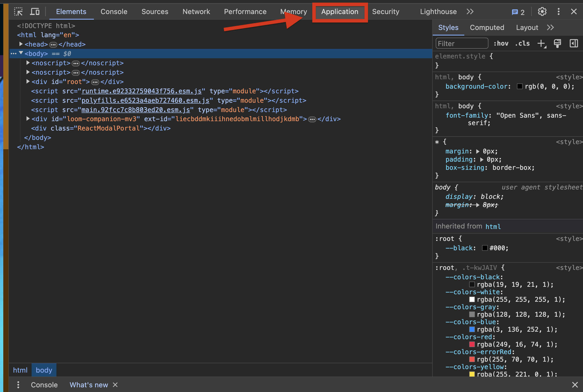
Task: Open the polyfills.e6523a4aeb727460.esm.js link
Action: pyautogui.click(x=145, y=100)
